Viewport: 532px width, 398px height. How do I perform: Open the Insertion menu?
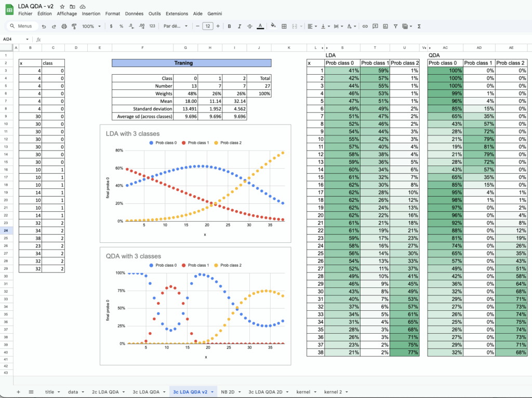click(91, 13)
